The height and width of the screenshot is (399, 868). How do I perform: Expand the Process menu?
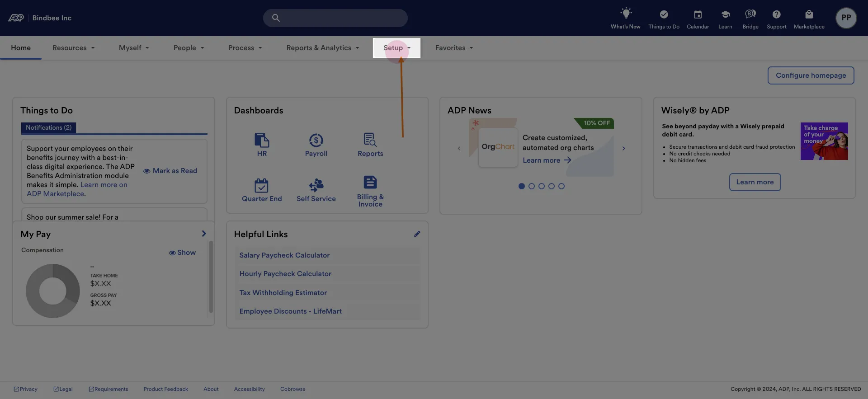click(x=245, y=48)
